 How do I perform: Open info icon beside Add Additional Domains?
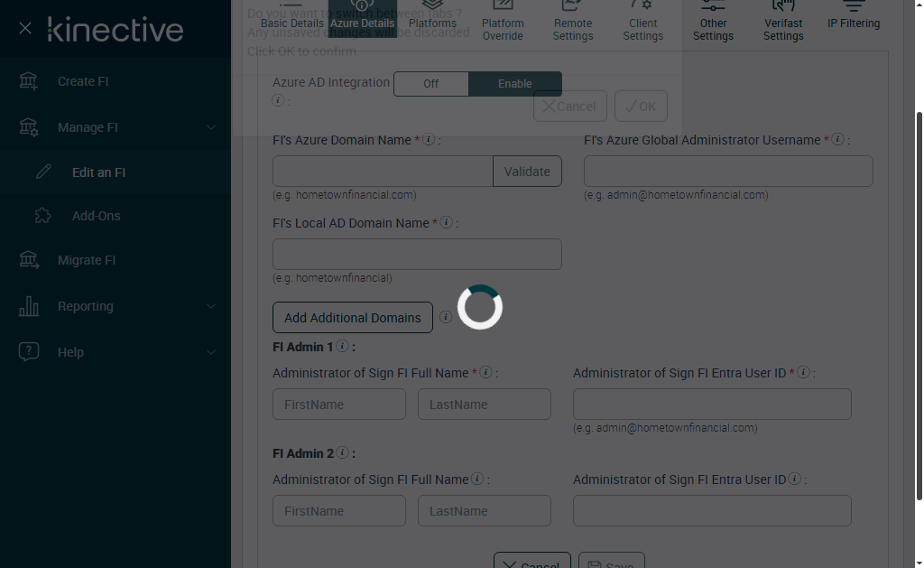[x=446, y=317]
